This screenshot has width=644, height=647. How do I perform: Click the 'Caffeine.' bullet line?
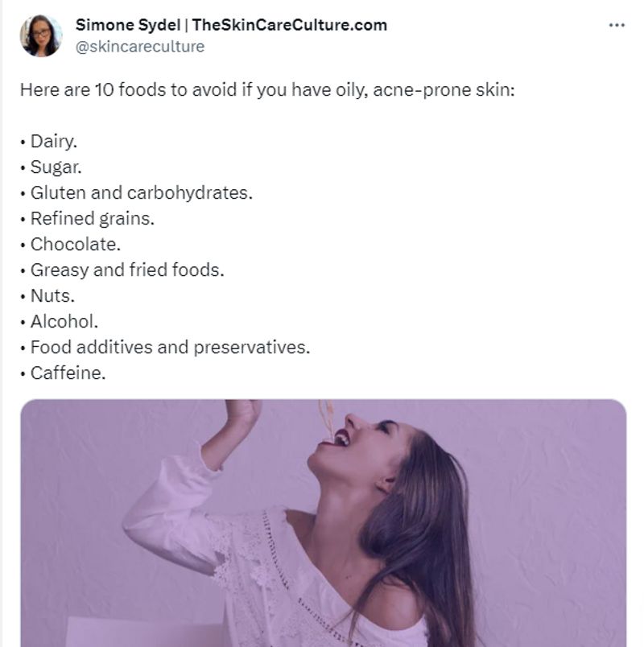(68, 373)
